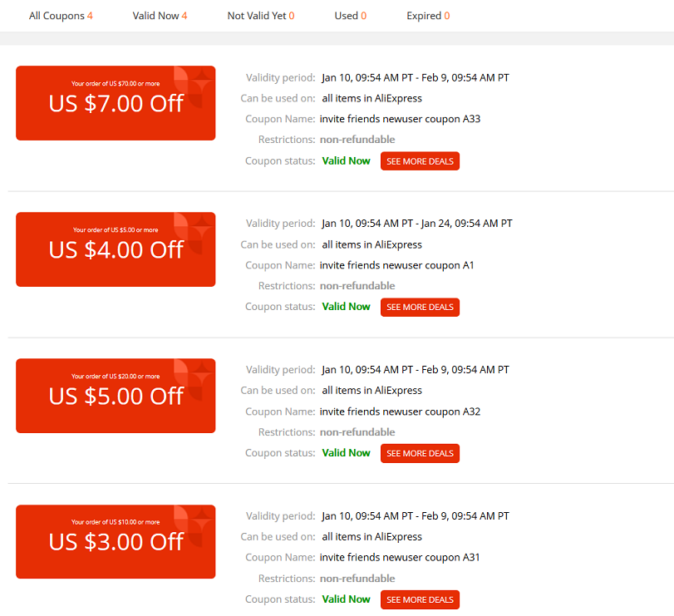Click the logo icon on $5.00 coupon

click(194, 379)
